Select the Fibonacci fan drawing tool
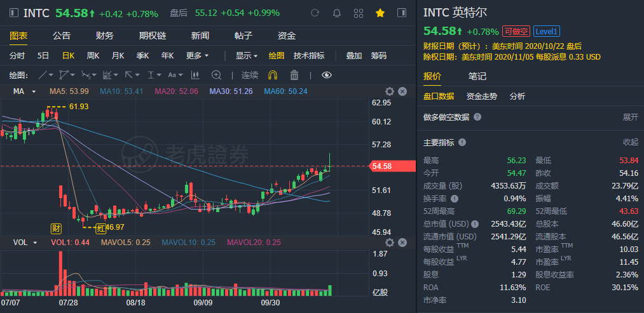The width and height of the screenshot is (644, 313). 107,75
